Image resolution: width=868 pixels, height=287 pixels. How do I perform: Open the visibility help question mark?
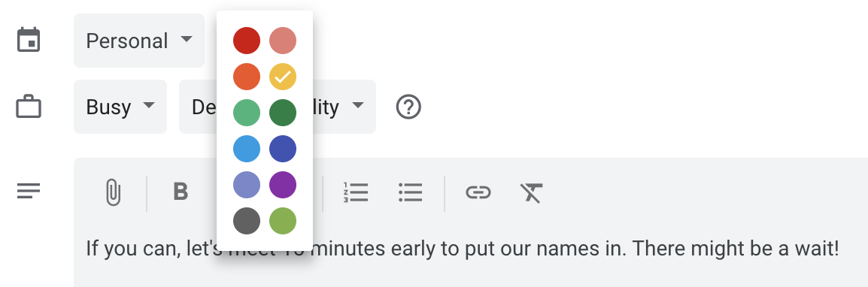(x=408, y=107)
